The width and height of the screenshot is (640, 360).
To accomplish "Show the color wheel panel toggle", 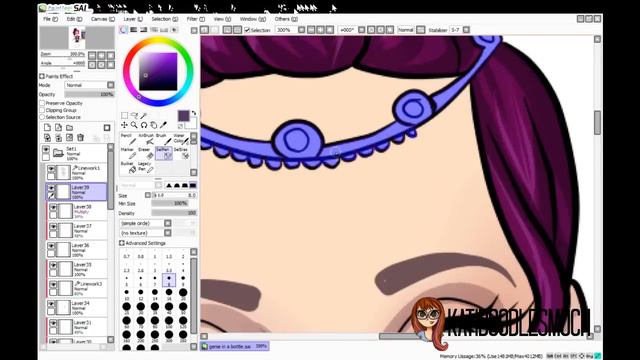I will click(124, 30).
